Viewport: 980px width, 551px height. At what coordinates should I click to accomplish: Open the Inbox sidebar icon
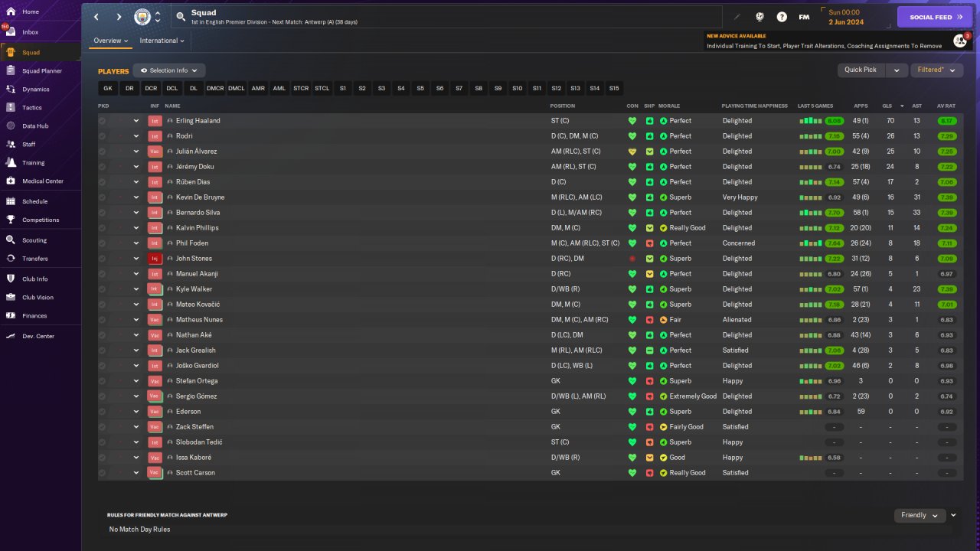pyautogui.click(x=11, y=32)
